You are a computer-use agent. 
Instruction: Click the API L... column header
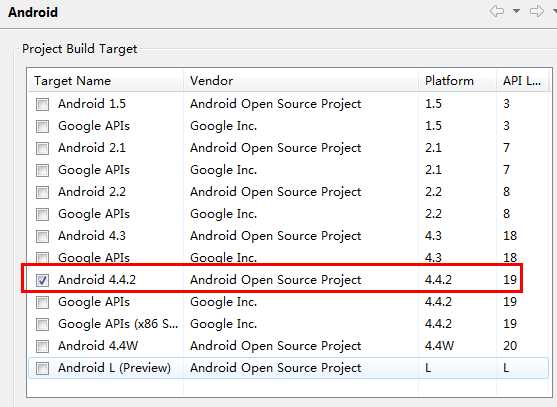[x=522, y=81]
